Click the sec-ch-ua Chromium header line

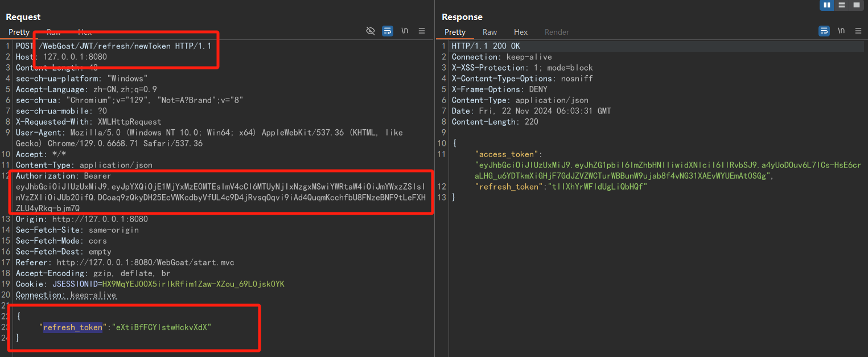pyautogui.click(x=129, y=100)
